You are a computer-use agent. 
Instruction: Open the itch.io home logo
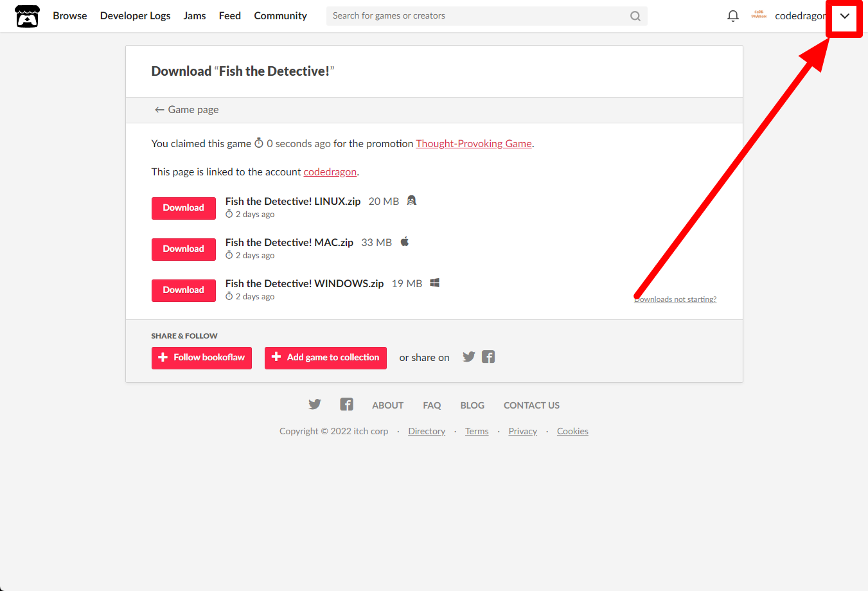pos(27,16)
